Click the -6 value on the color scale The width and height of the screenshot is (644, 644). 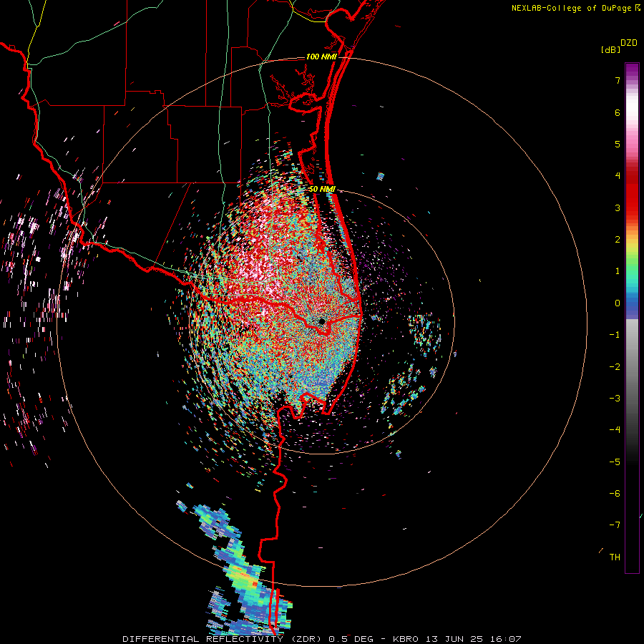615,494
